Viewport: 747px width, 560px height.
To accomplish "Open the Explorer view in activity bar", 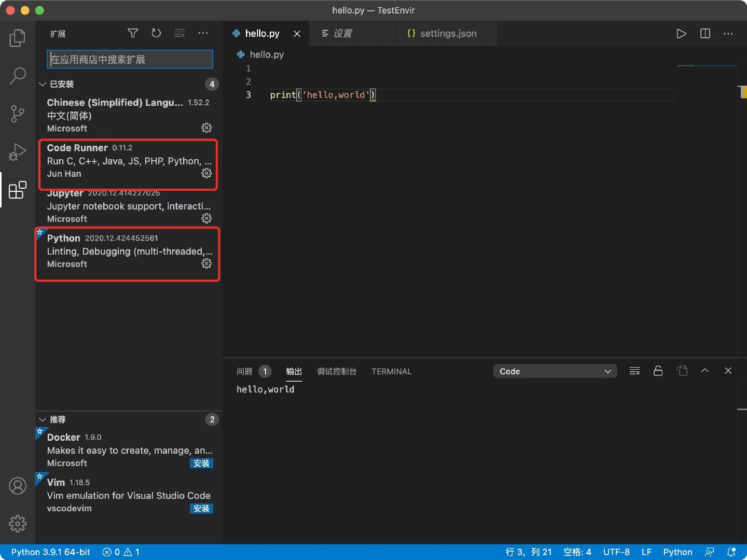I will [18, 38].
